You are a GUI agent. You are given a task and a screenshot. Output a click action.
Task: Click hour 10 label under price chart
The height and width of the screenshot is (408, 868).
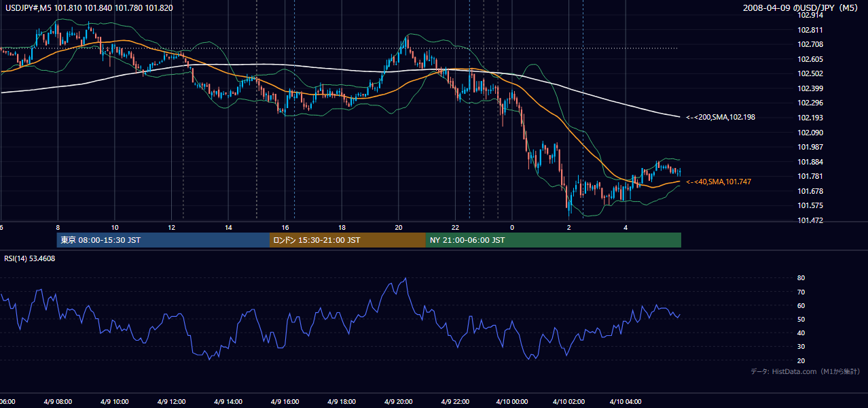[x=115, y=227]
